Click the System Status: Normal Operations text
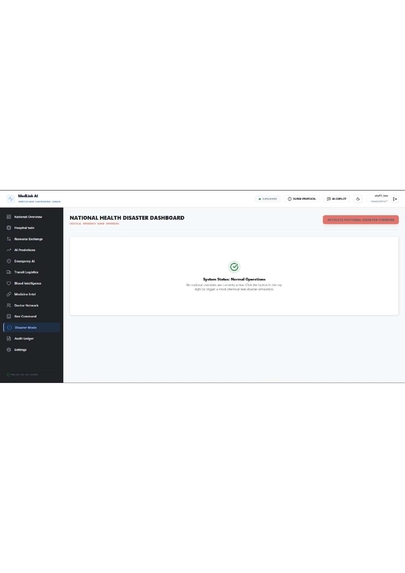The height and width of the screenshot is (573, 405). (x=234, y=279)
